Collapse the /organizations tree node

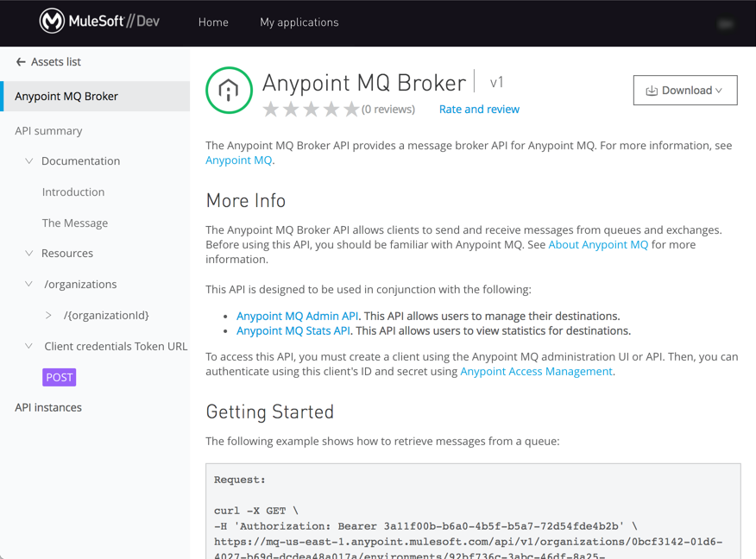pyautogui.click(x=29, y=285)
